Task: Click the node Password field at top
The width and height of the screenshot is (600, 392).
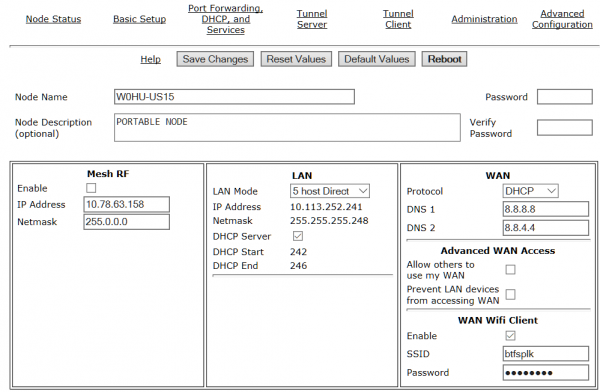Action: tap(565, 97)
